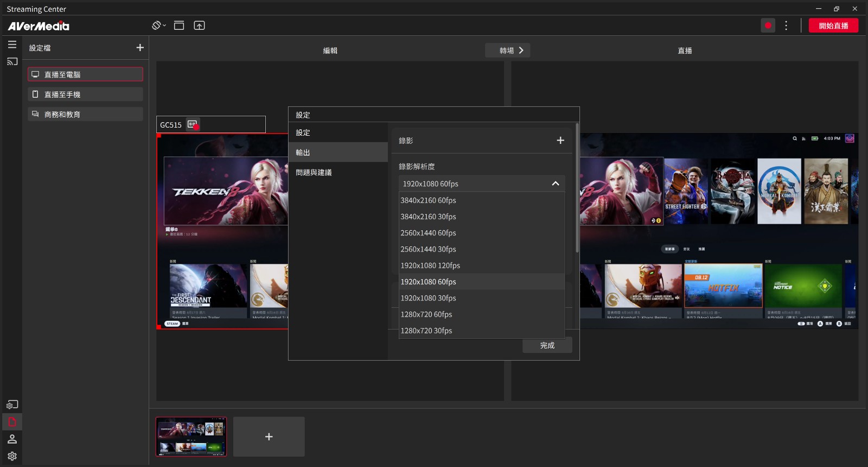Select the 直播至電腦 profile

85,74
